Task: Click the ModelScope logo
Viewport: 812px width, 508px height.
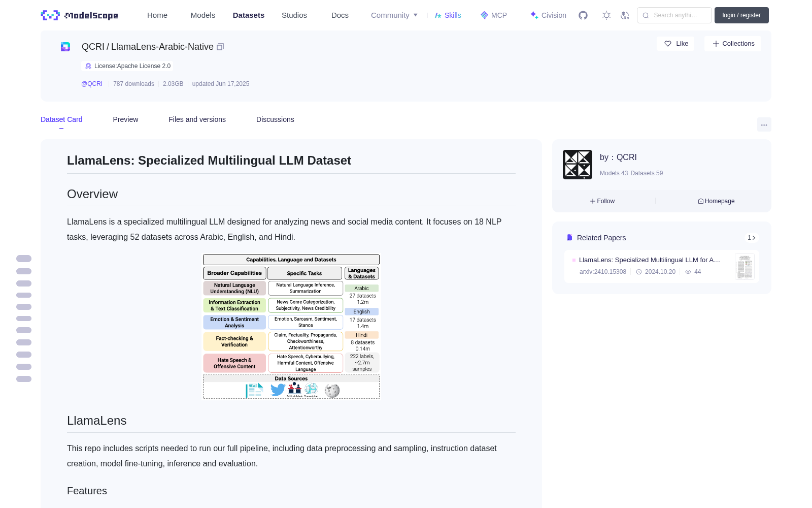Action: [x=79, y=15]
